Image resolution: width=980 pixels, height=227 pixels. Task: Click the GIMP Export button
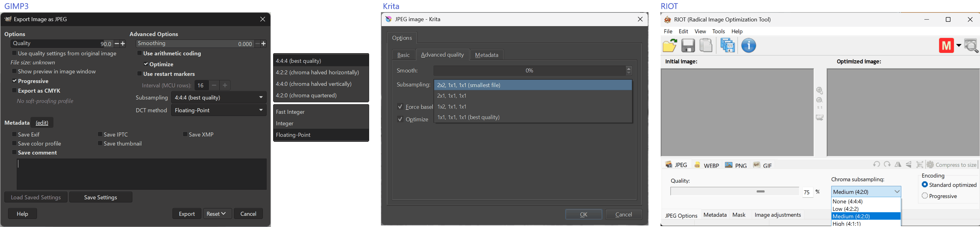(187, 214)
